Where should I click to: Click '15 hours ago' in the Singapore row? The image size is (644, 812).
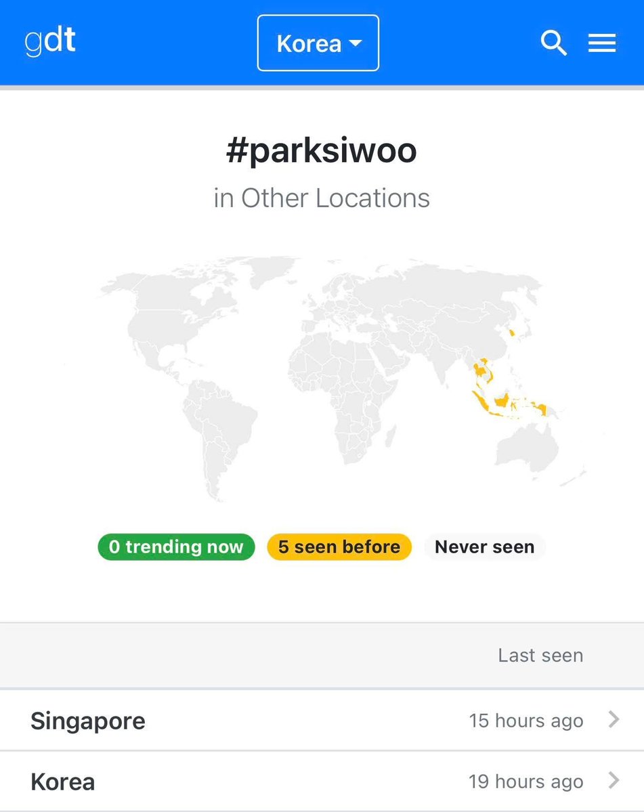click(526, 721)
